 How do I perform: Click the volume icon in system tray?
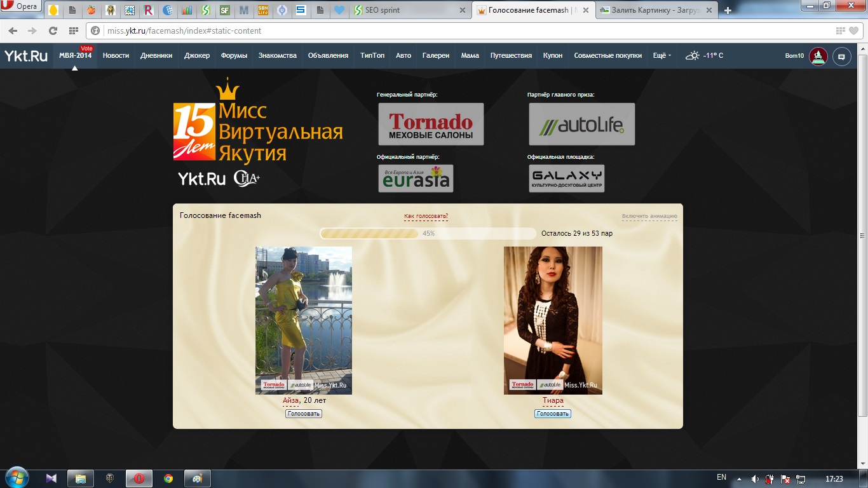(755, 478)
